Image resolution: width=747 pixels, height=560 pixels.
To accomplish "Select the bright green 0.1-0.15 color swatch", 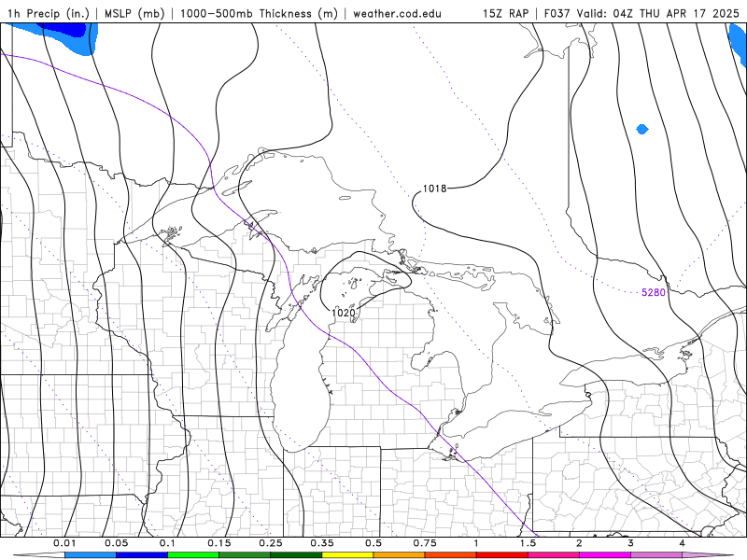I will [193, 555].
